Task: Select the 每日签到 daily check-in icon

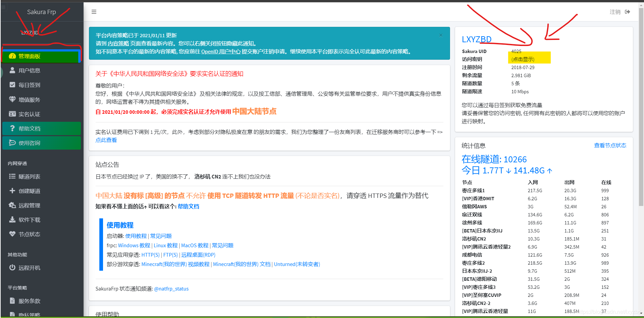Action: [x=12, y=85]
